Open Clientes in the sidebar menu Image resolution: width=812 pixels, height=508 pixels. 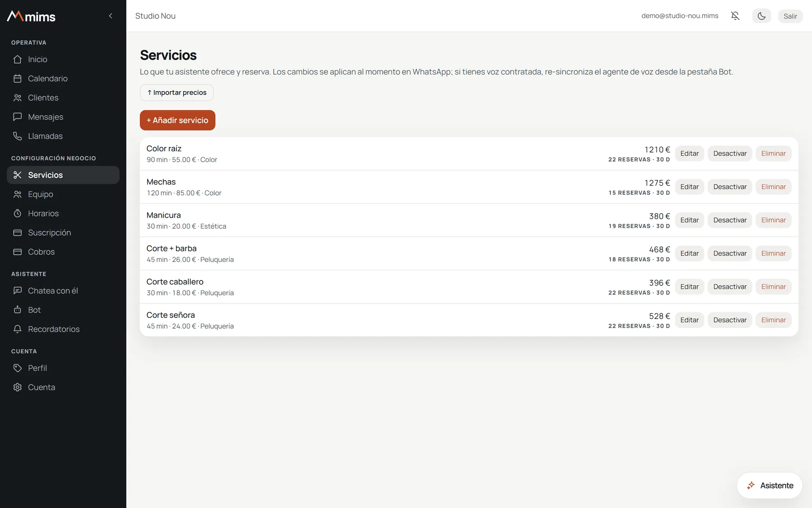pyautogui.click(x=63, y=98)
